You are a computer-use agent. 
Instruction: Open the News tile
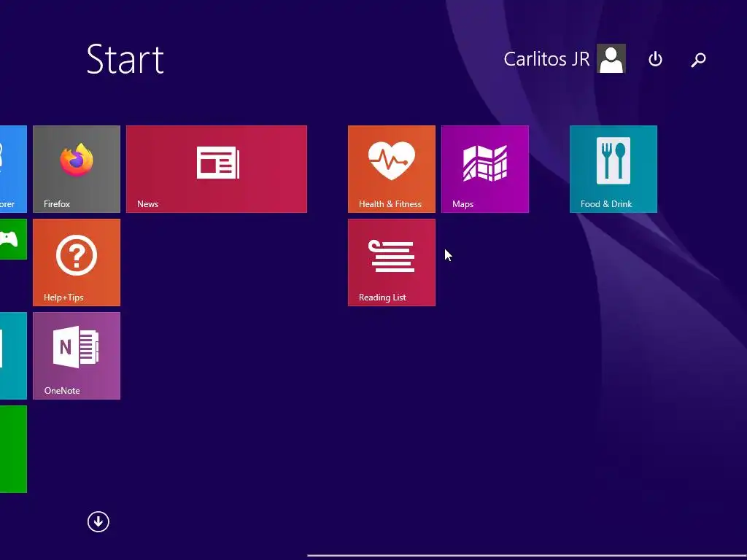[217, 169]
